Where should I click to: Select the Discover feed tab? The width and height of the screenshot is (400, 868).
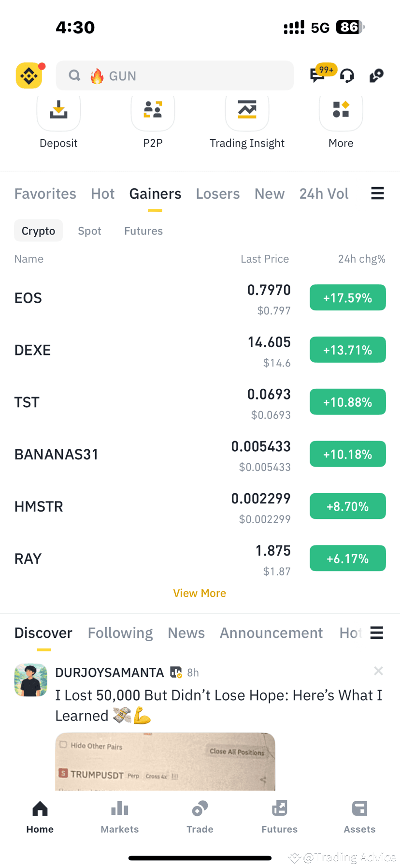43,633
